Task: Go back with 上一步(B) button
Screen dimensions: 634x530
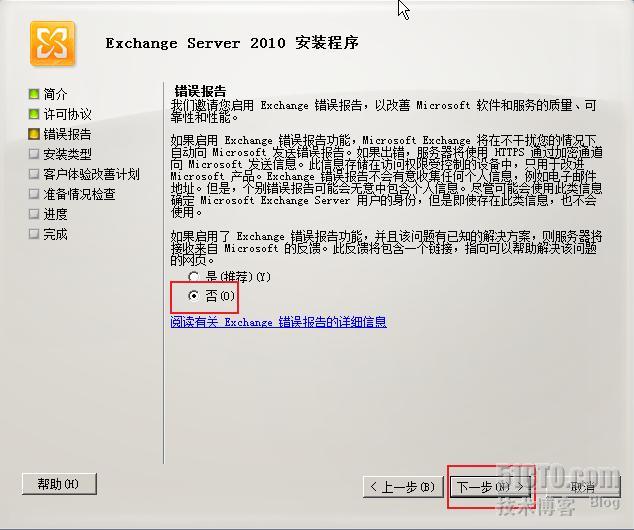Action: pyautogui.click(x=403, y=487)
